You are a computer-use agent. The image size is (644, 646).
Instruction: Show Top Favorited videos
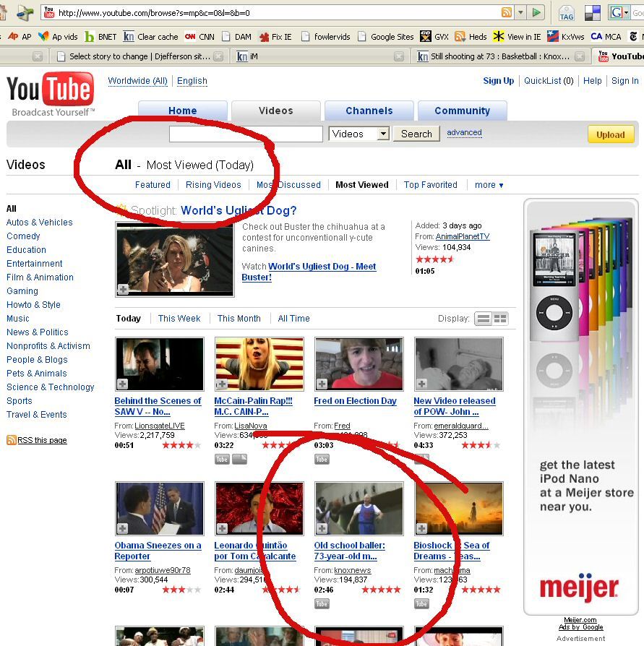click(x=431, y=185)
